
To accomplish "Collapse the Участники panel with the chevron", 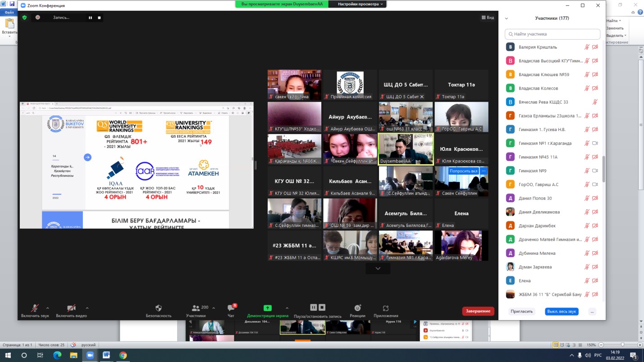I will coord(506,18).
